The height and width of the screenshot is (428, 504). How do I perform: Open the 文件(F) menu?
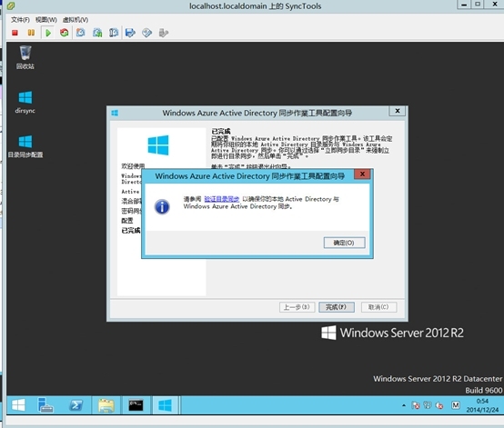[20, 20]
